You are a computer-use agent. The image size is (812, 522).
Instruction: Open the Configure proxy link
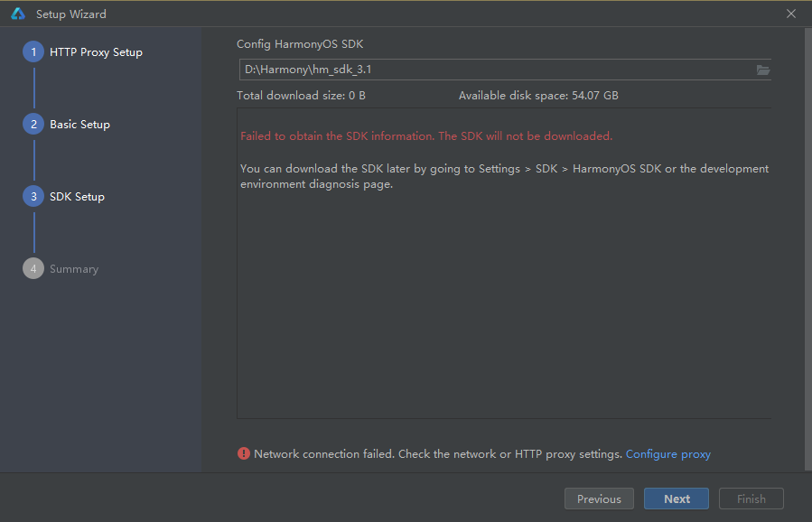(x=667, y=454)
